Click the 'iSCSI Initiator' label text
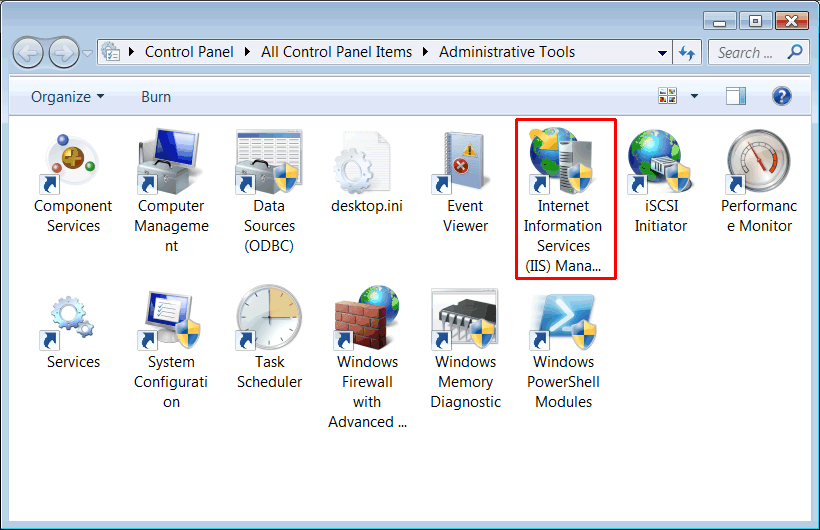This screenshot has height=530, width=820. (661, 216)
